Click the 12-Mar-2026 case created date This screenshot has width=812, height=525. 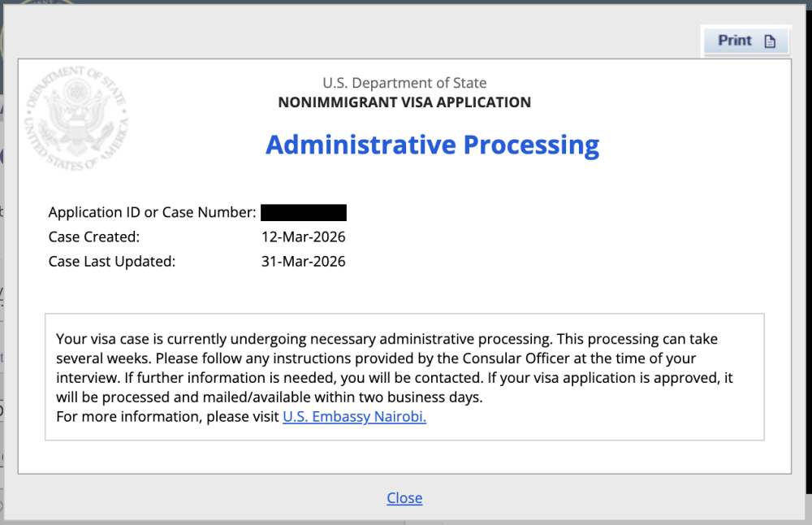(x=303, y=237)
